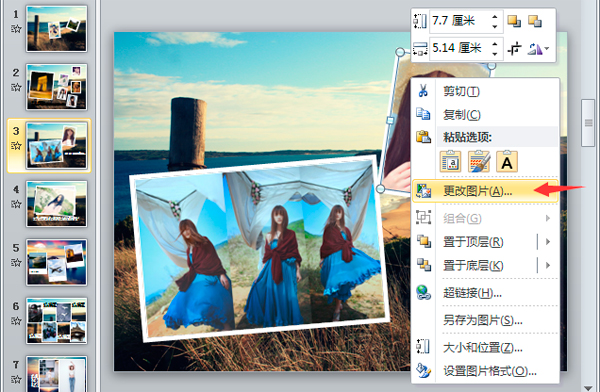Screen dimensions: 600x392
Task: Select slide 1 thumbnail
Action: [57, 29]
